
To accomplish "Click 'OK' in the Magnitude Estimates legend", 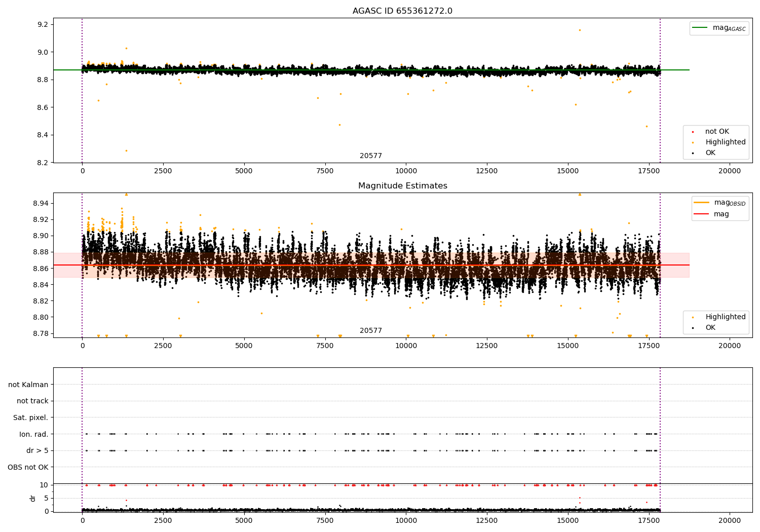I will 710,328.
